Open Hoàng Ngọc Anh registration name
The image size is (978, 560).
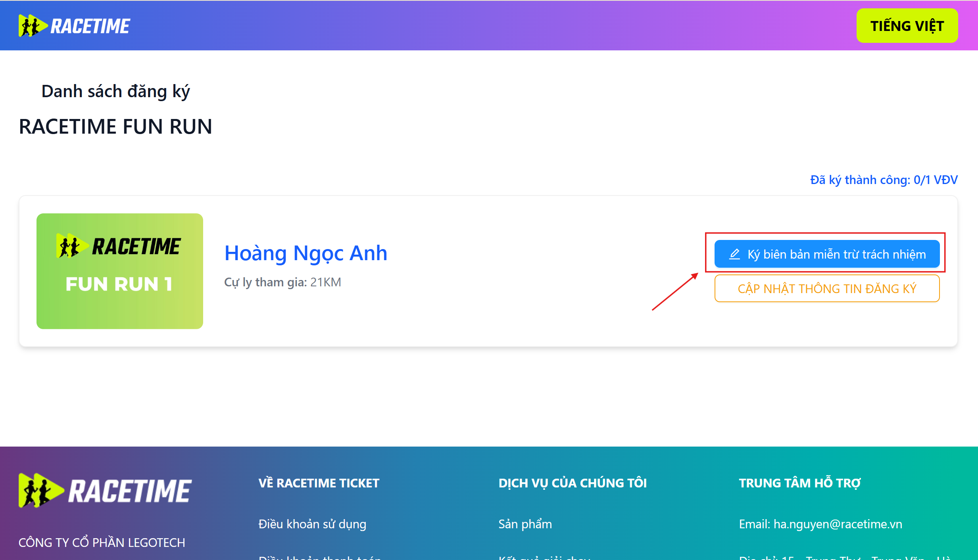306,253
